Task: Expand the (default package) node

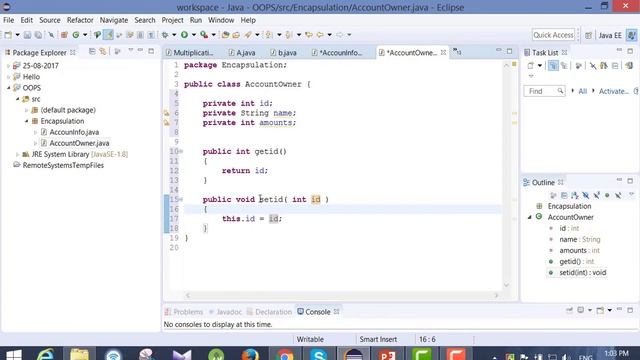Action: (27, 110)
